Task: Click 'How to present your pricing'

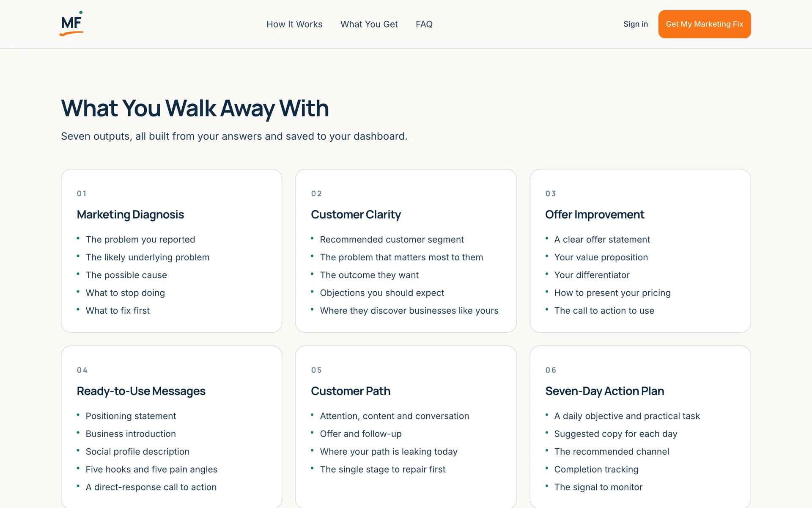Action: point(612,293)
